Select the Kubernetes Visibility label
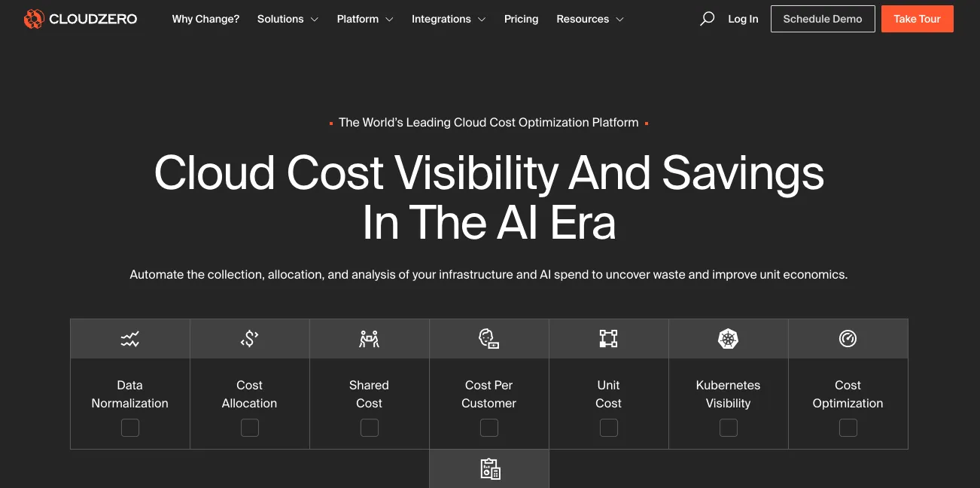Image resolution: width=980 pixels, height=488 pixels. point(728,394)
